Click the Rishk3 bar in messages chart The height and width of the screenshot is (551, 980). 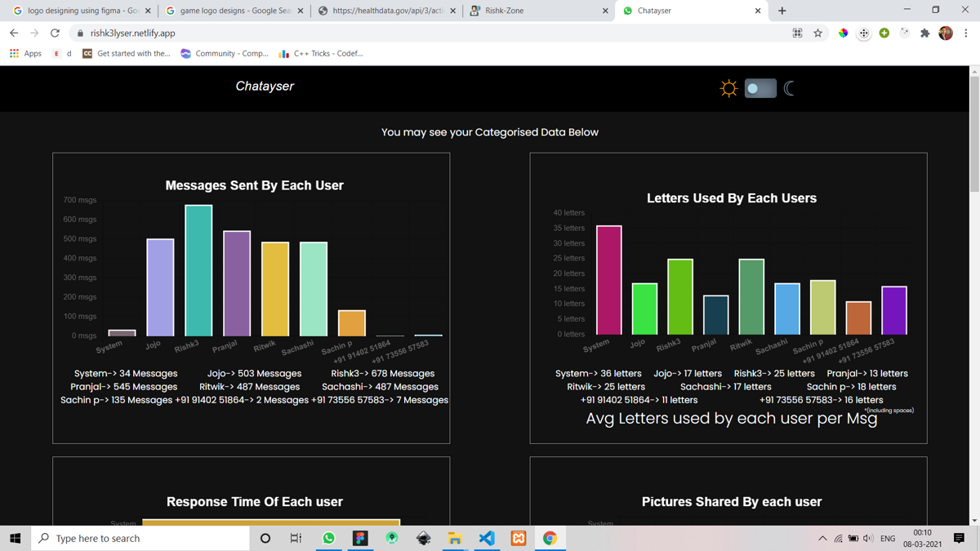(x=198, y=270)
